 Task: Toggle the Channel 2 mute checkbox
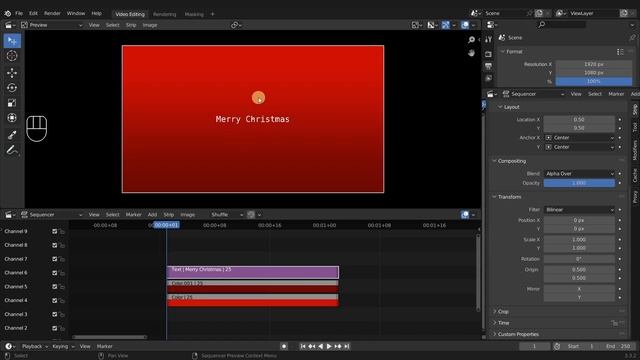click(x=55, y=328)
